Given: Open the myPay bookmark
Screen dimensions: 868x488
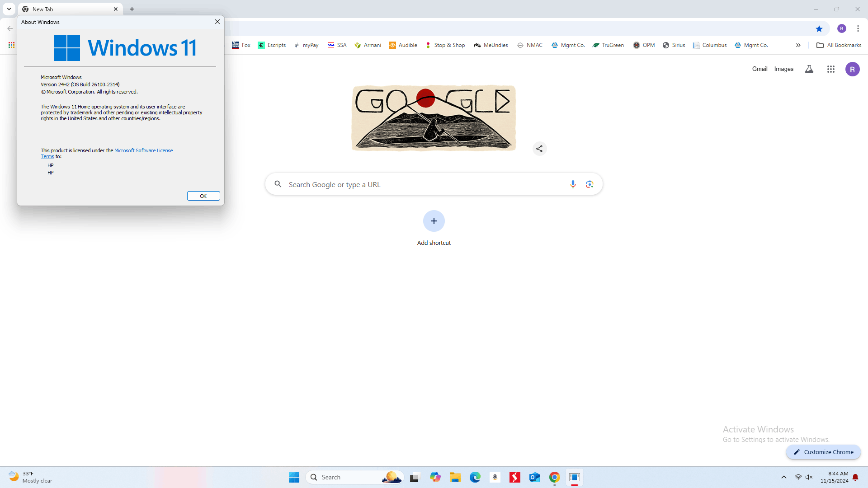Looking at the screenshot, I should 306,45.
